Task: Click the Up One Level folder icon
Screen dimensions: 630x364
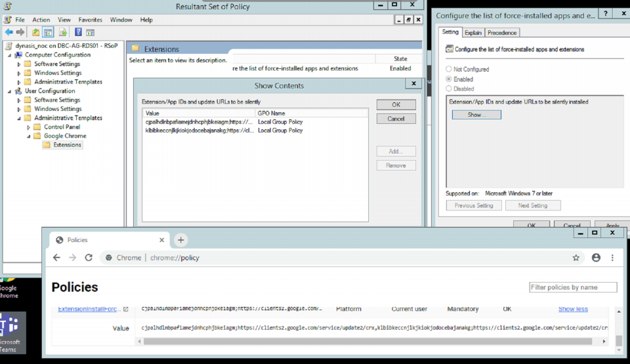Action: (36, 32)
